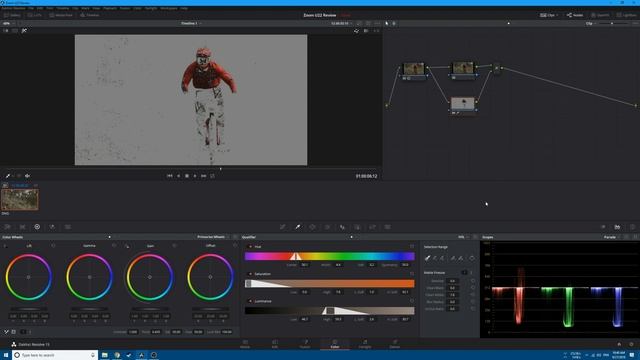
Task: Select the clip thumbnail in the timeline strip
Action: 20,200
